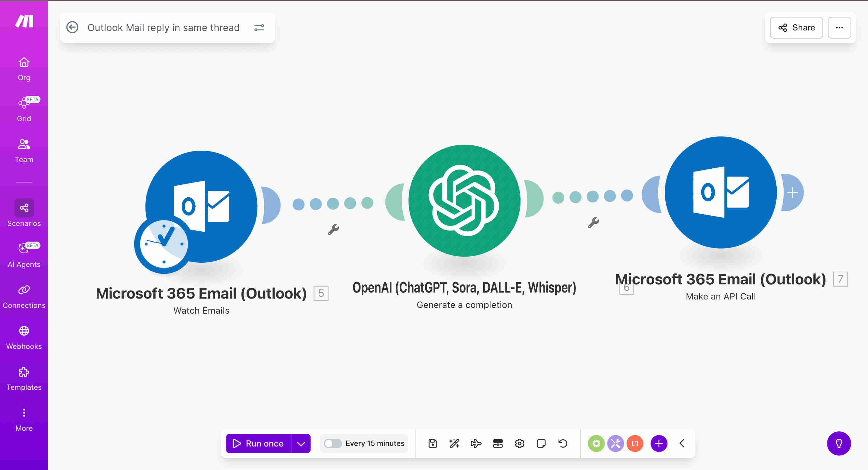Click the module number 5 badge
This screenshot has height=470, width=868.
321,293
